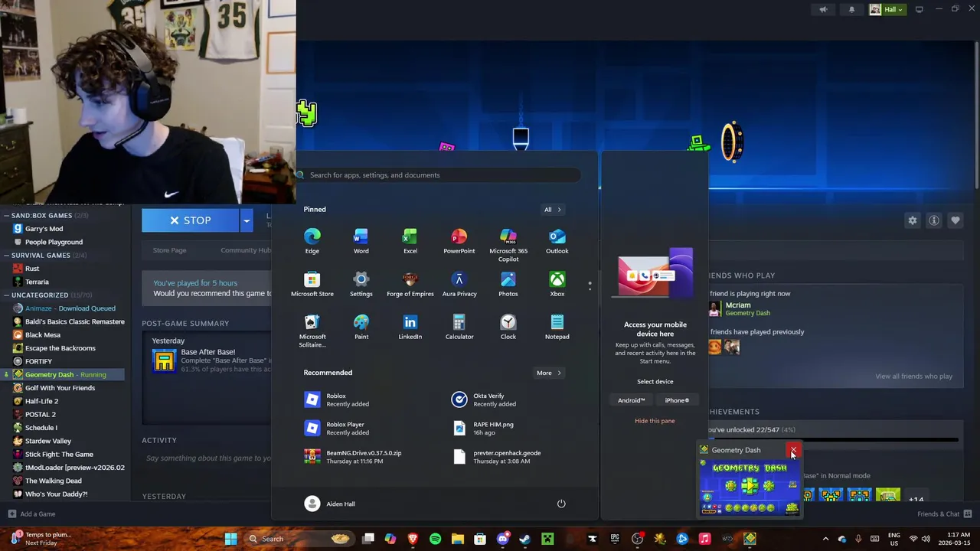This screenshot has width=980, height=551.
Task: Collapse SANDBOX GAMES category
Action: coord(6,216)
